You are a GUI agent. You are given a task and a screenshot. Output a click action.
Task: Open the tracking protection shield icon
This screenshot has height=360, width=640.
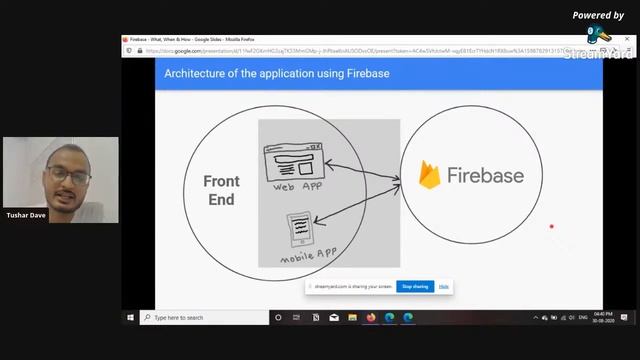coord(129,51)
